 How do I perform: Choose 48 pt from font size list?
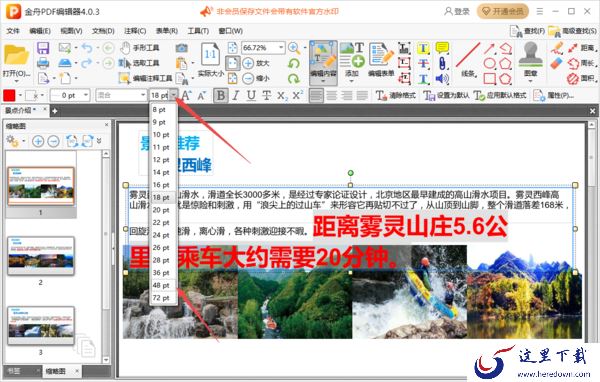(x=163, y=285)
